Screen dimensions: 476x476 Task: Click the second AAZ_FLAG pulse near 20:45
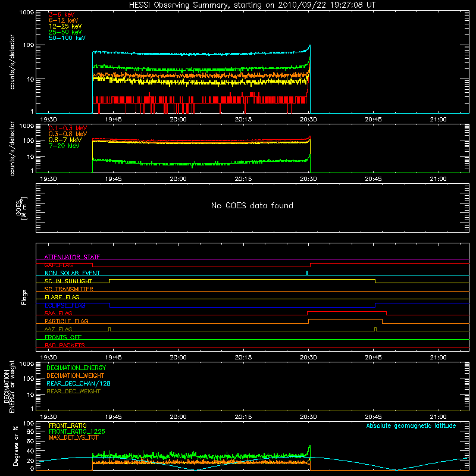[x=375, y=329]
